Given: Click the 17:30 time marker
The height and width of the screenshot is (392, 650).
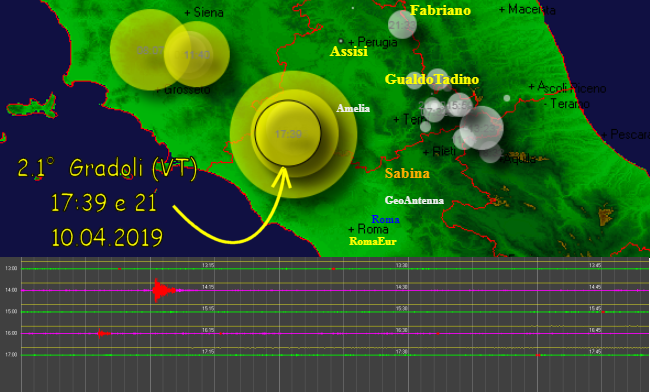Looking at the screenshot, I should tap(401, 351).
